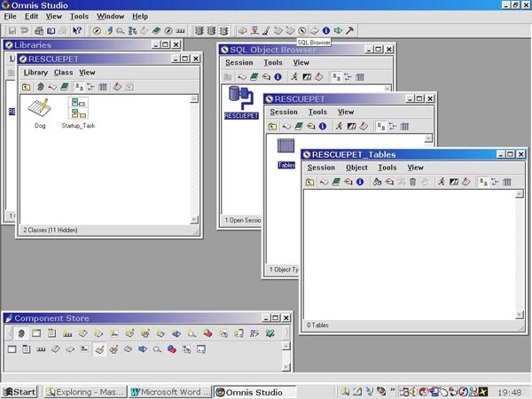532x399 pixels.
Task: Click the running man icon in SQL Object Browser
Action: click(x=294, y=77)
